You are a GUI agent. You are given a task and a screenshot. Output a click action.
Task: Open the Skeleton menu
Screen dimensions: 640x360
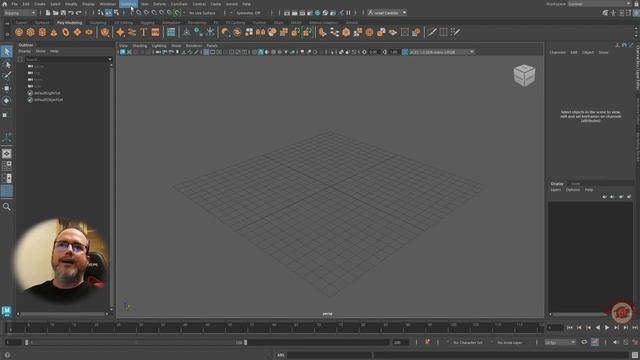point(129,4)
